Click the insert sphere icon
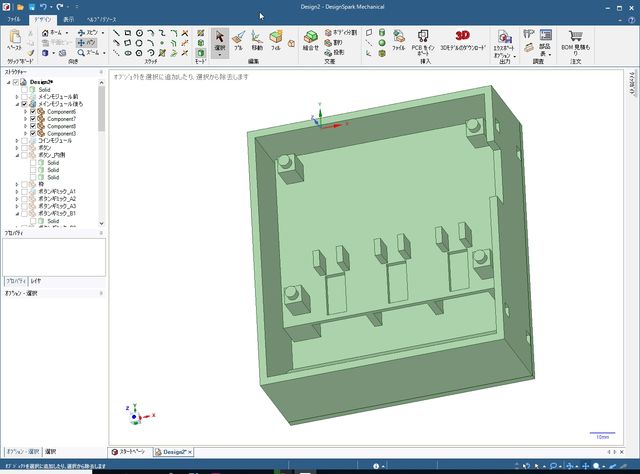The image size is (640, 474). [x=382, y=42]
